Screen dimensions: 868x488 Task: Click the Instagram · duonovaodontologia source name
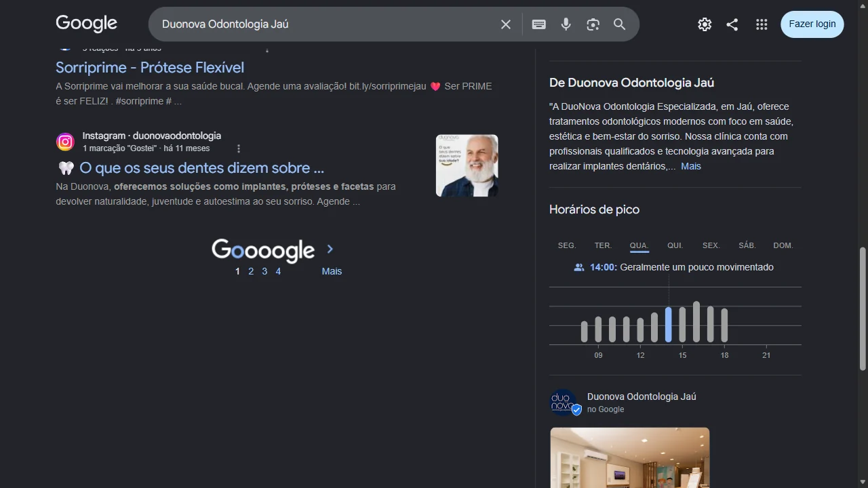tap(152, 136)
